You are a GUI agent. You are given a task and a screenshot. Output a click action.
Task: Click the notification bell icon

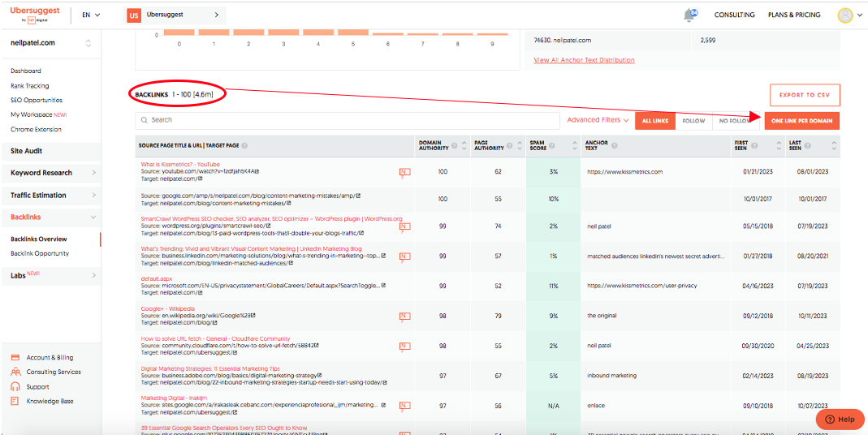coord(690,15)
